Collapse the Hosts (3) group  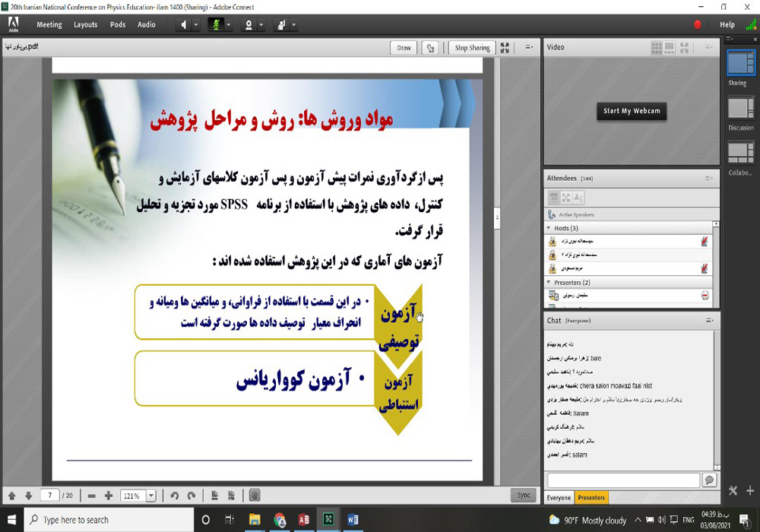pyautogui.click(x=548, y=226)
